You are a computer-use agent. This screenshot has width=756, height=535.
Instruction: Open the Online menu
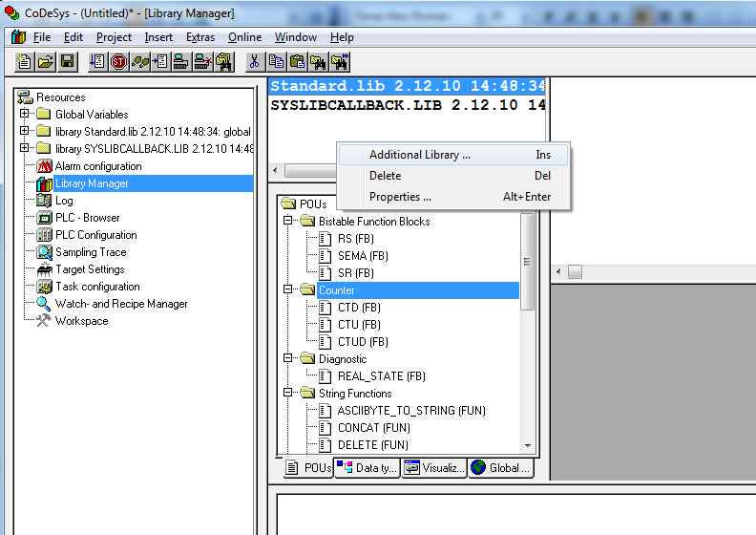pos(245,37)
